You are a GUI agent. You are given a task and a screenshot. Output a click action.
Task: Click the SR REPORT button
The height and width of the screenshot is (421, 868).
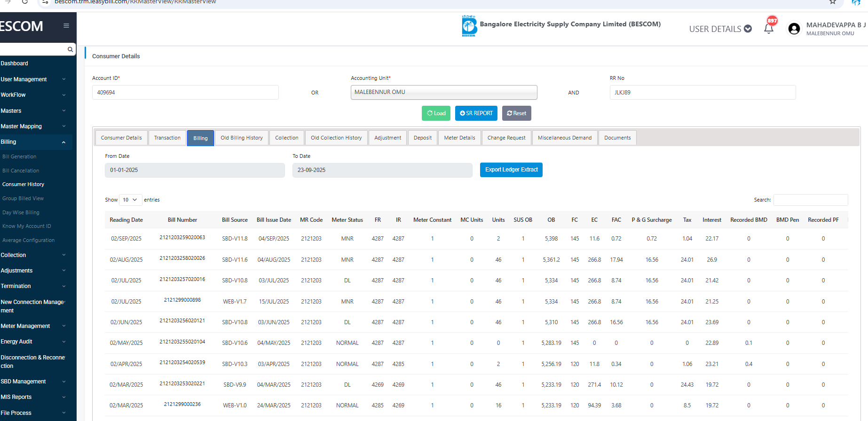click(476, 113)
